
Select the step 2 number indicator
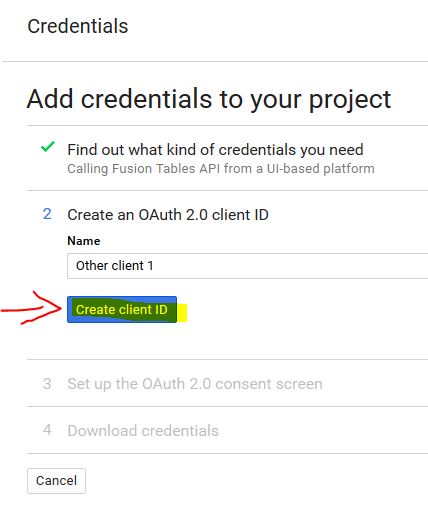coord(47,214)
